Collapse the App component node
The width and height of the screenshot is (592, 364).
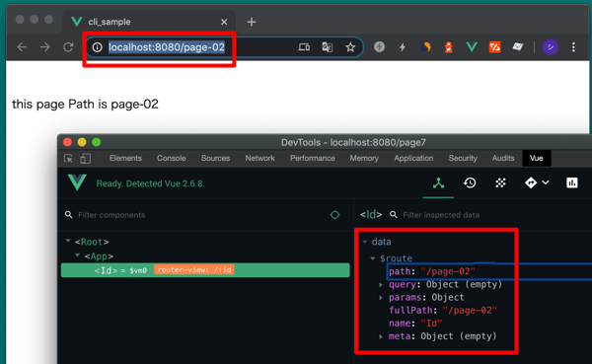(x=77, y=255)
